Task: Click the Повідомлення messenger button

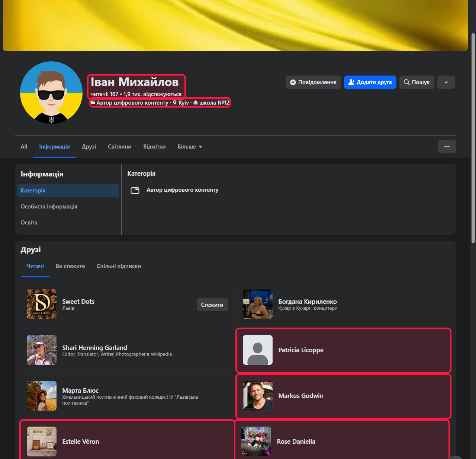Action: [313, 82]
